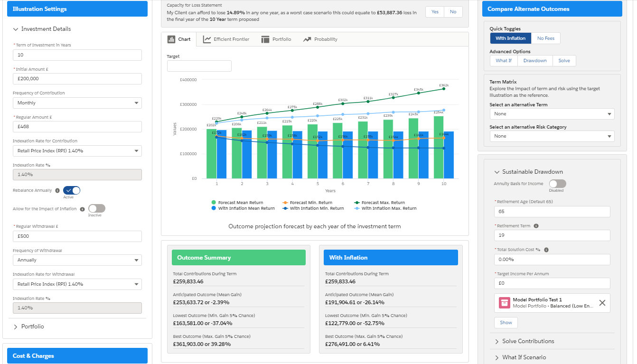
Task: Click the Target Income Per Annum field
Action: point(552,283)
